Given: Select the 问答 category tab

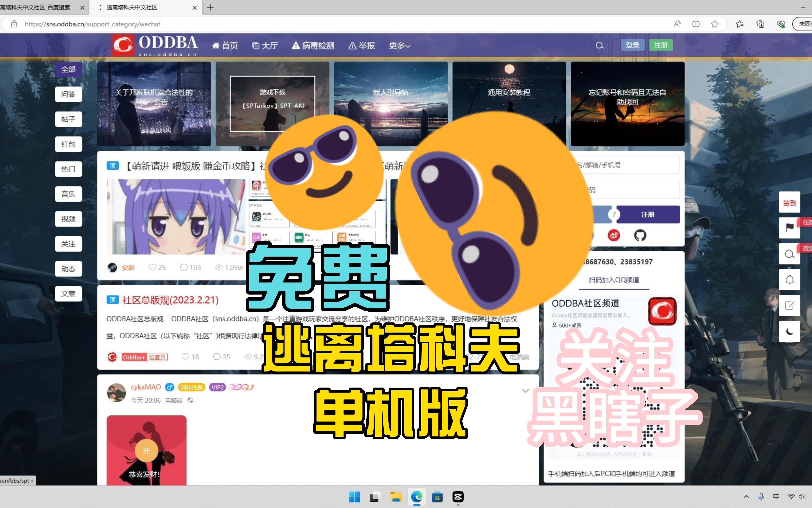Looking at the screenshot, I should [x=68, y=94].
